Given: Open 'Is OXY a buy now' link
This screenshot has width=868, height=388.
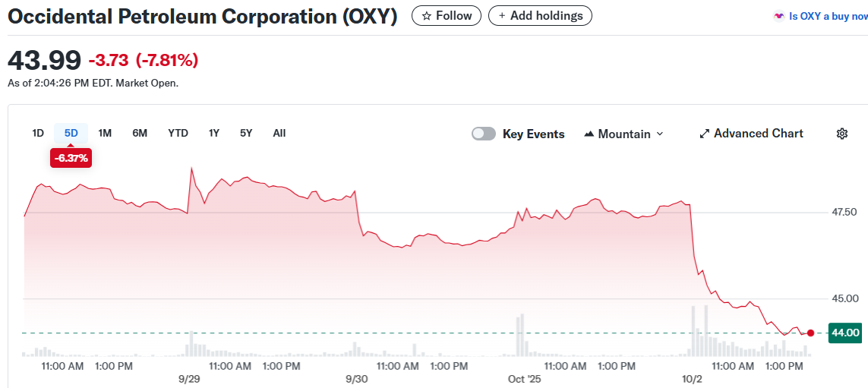Looking at the screenshot, I should [x=828, y=16].
